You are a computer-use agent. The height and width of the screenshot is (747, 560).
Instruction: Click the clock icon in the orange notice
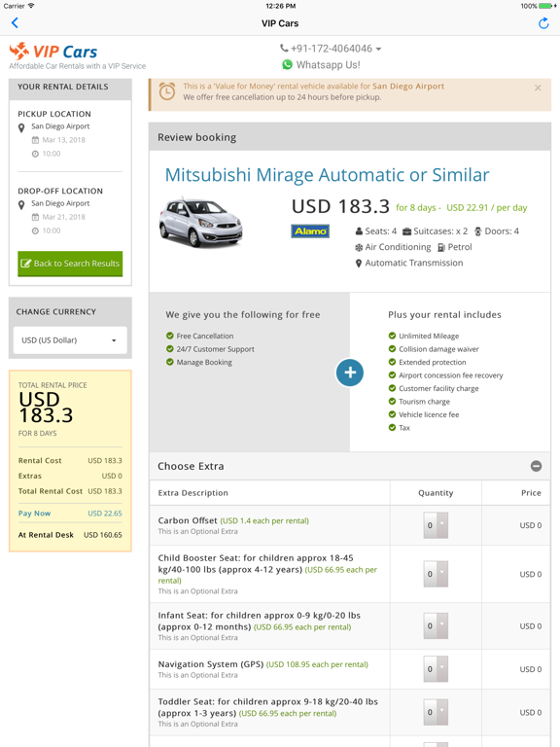pos(166,91)
